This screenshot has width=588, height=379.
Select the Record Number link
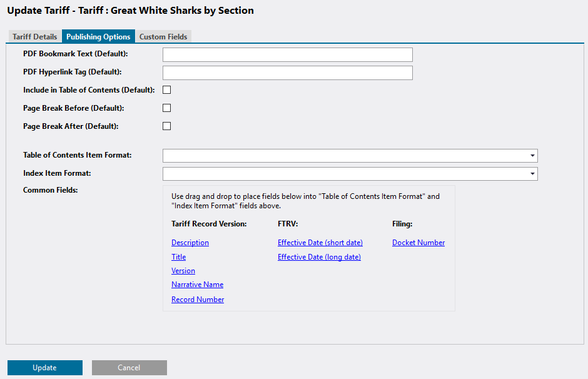198,300
